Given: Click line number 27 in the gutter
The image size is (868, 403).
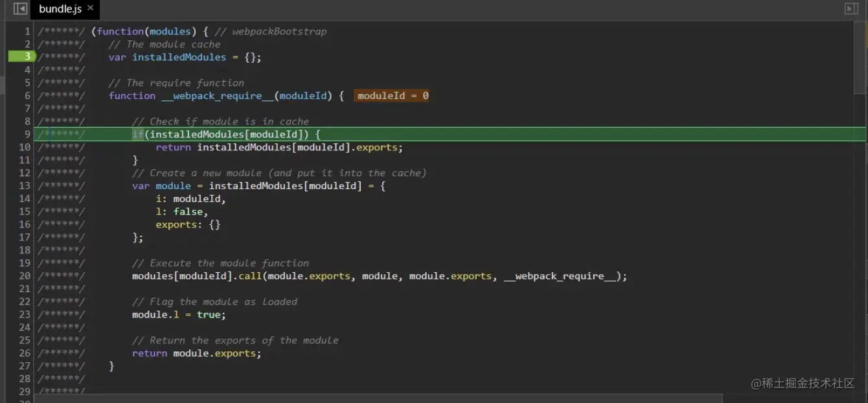Looking at the screenshot, I should 25,366.
